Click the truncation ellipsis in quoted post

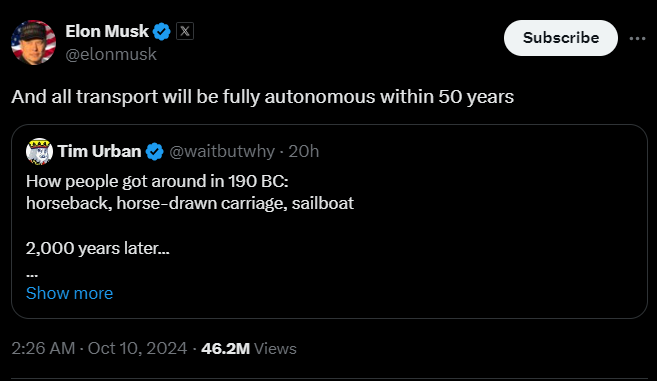pos(32,275)
